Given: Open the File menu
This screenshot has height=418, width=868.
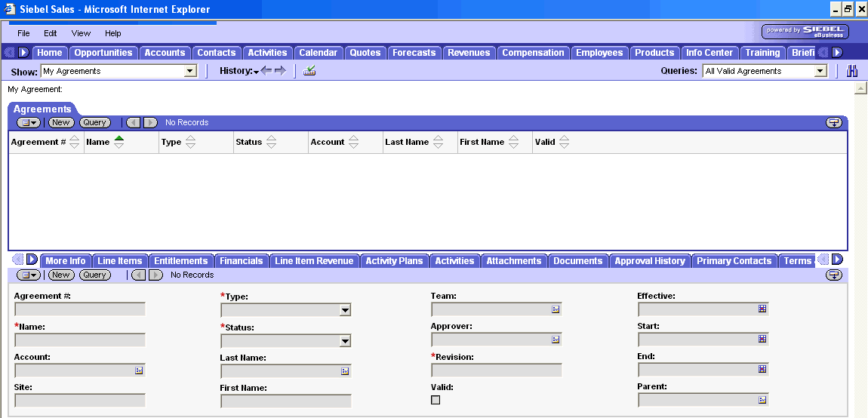Looking at the screenshot, I should pyautogui.click(x=24, y=33).
